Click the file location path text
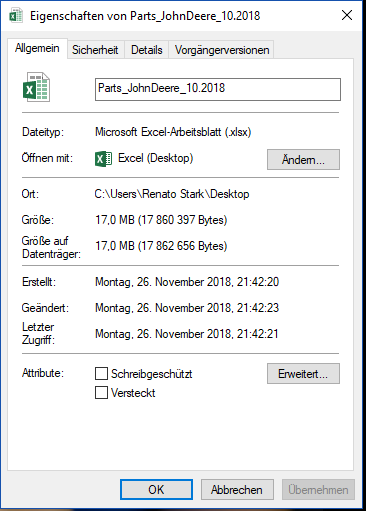Screen dimensions: 366x511 172,194
